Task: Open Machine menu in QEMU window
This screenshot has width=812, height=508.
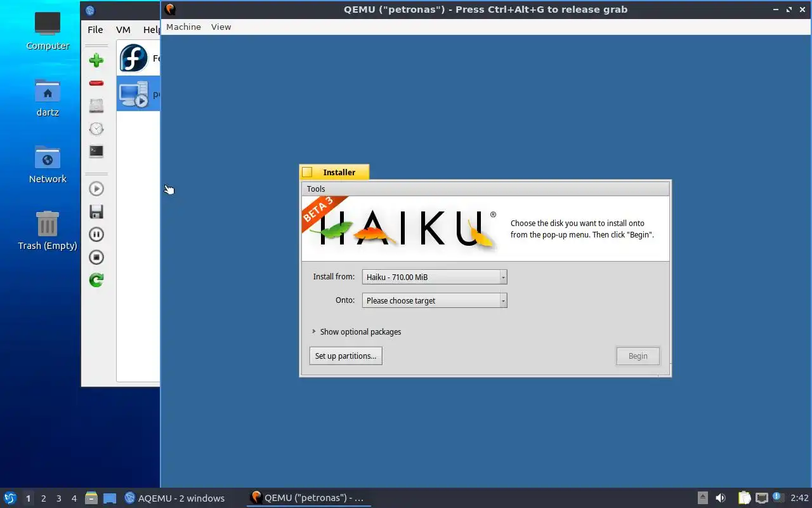Action: [183, 27]
